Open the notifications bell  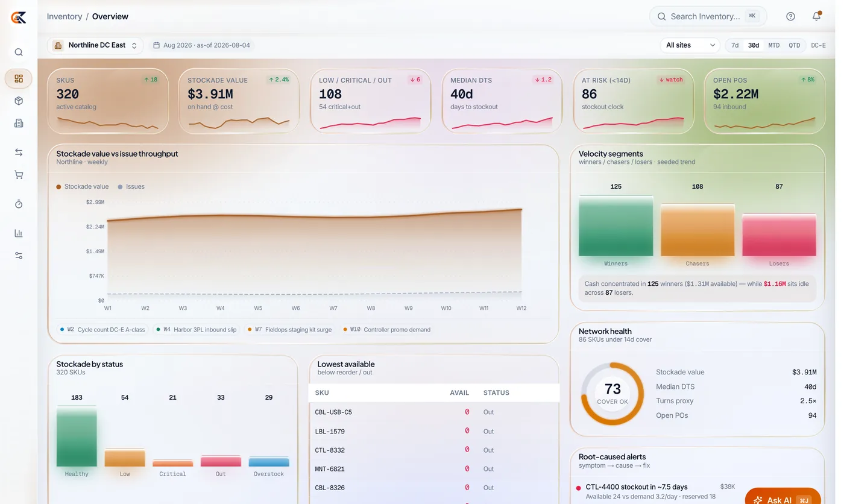(816, 16)
